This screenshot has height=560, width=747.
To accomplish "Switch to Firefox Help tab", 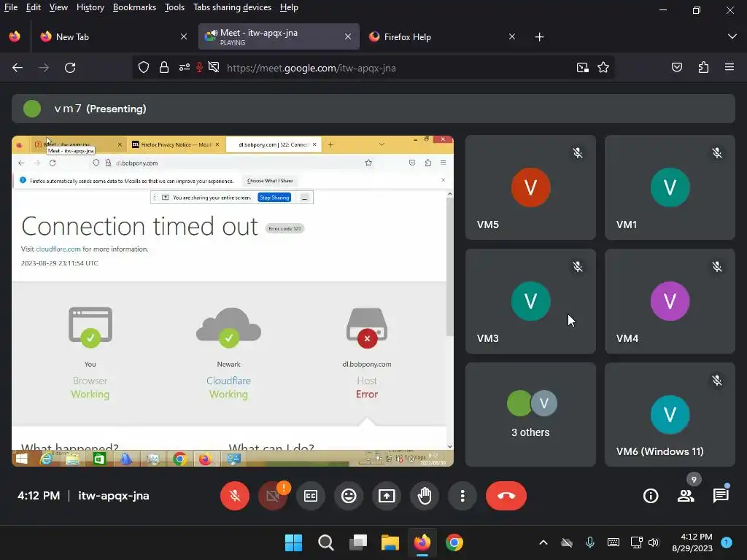I will (443, 36).
